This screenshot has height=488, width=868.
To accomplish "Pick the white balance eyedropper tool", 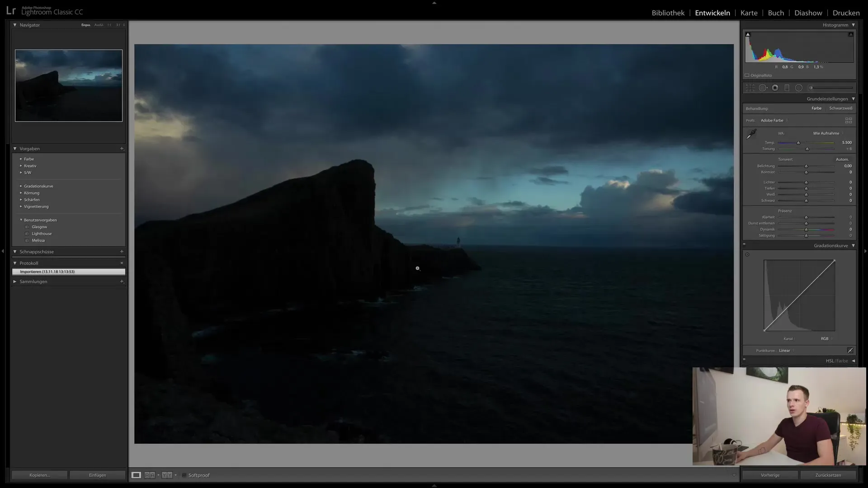I will click(751, 134).
